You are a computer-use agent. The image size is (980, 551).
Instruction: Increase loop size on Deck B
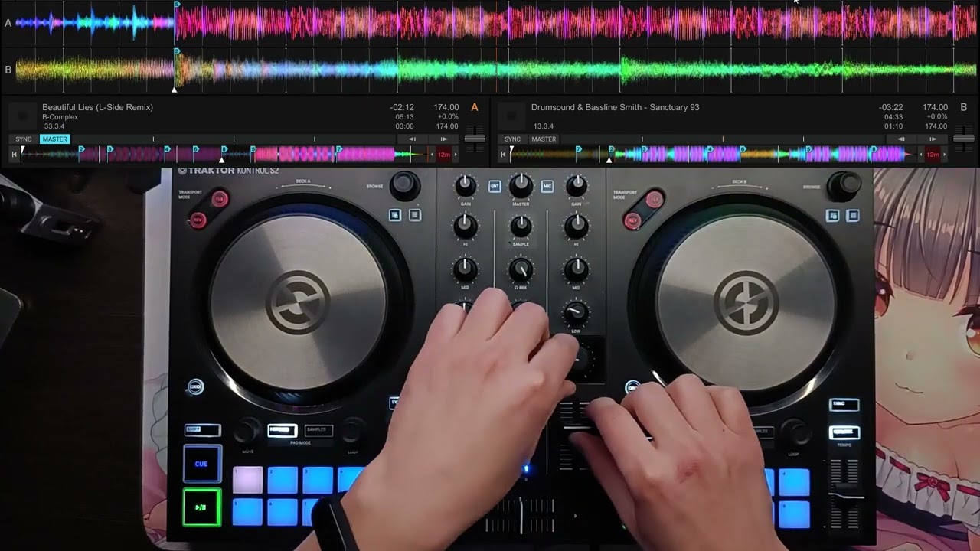point(945,155)
